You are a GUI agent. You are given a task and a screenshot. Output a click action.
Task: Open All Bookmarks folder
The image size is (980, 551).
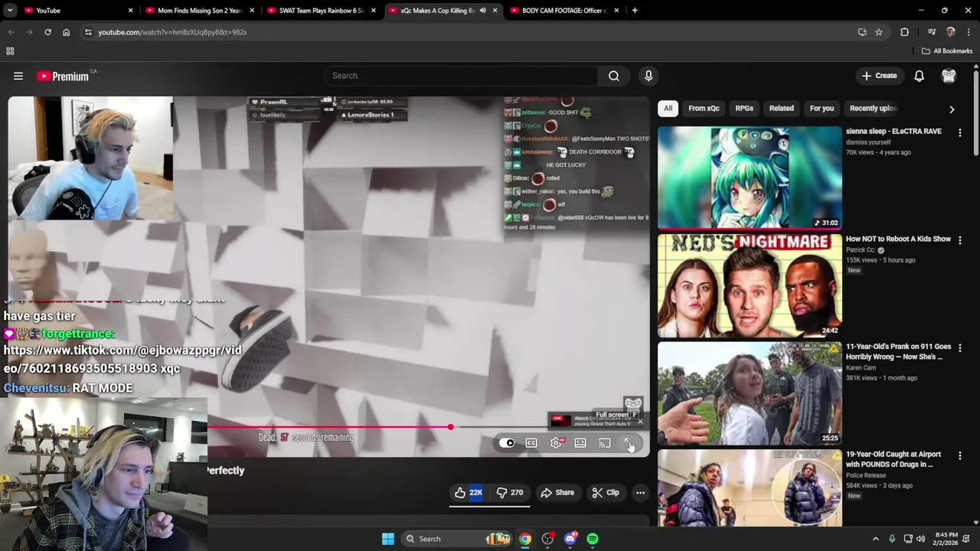tap(947, 51)
